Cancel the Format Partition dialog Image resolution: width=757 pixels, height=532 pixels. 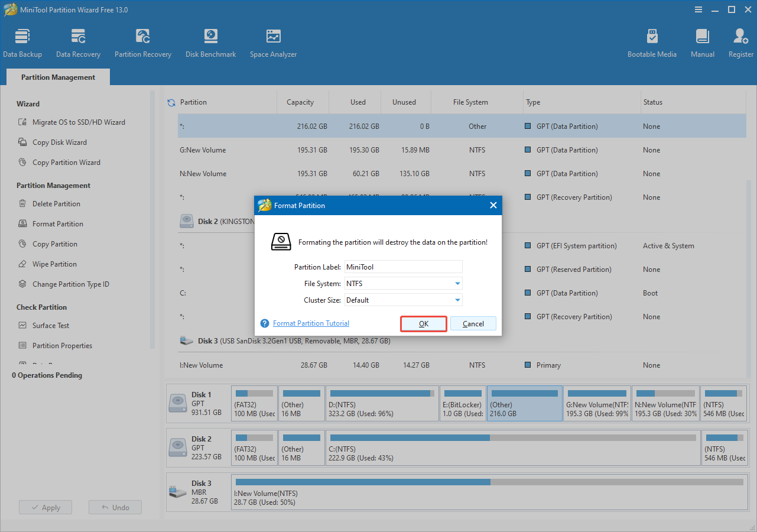(x=473, y=323)
